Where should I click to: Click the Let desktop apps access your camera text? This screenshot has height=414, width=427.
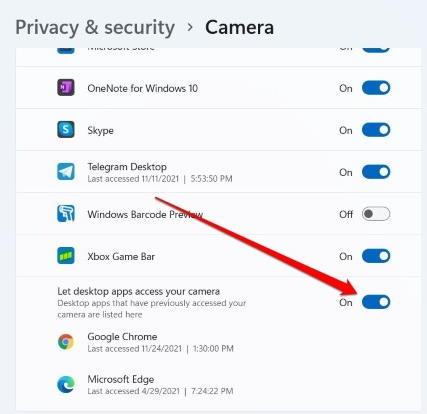click(x=138, y=291)
